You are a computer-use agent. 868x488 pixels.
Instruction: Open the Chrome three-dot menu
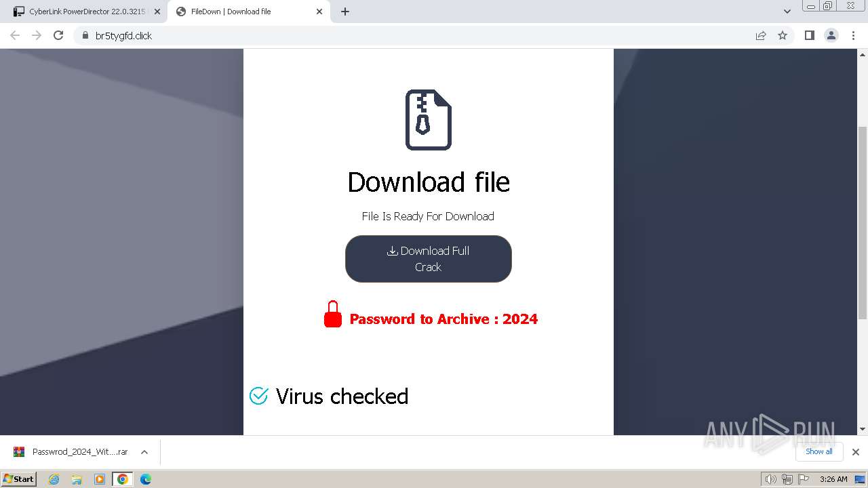854,35
